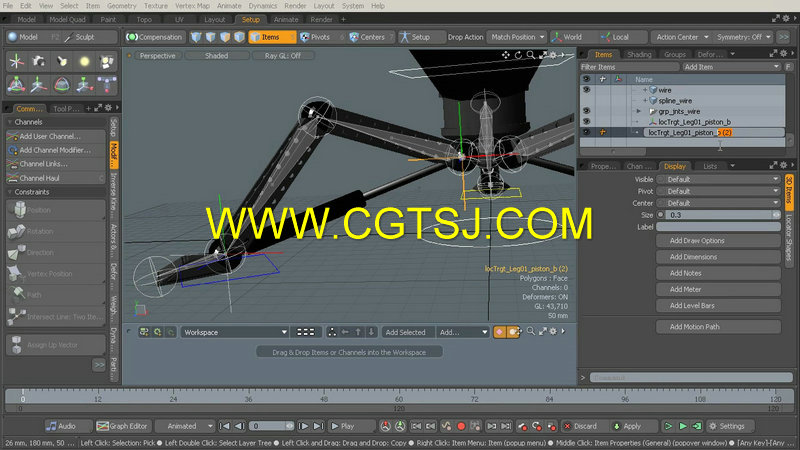Click the Label input field
This screenshot has width=800, height=450.
(718, 227)
